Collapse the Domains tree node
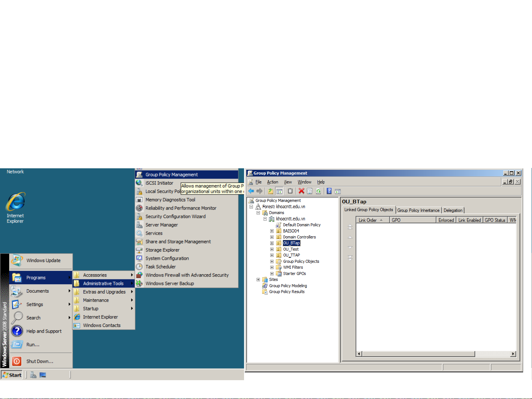This screenshot has width=532, height=399. pos(258,213)
